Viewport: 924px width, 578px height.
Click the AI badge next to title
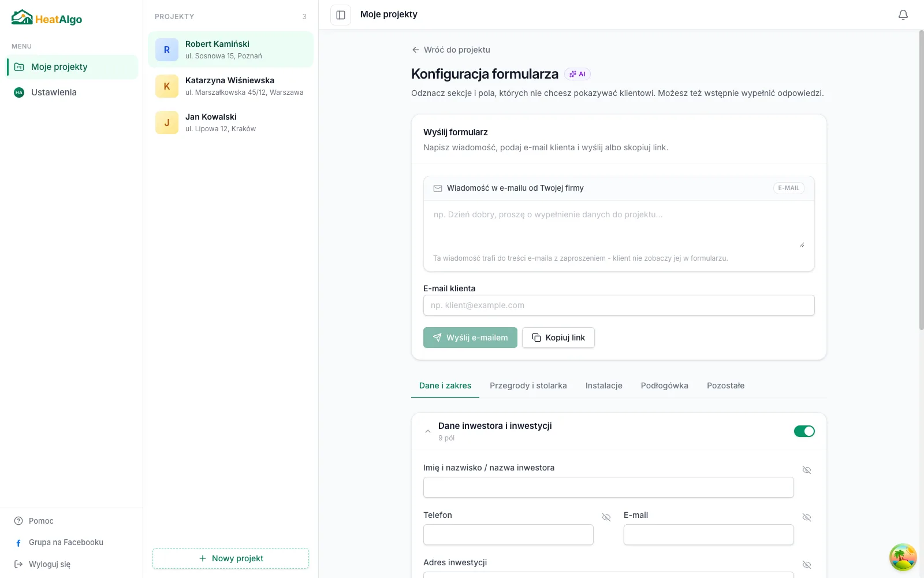577,74
